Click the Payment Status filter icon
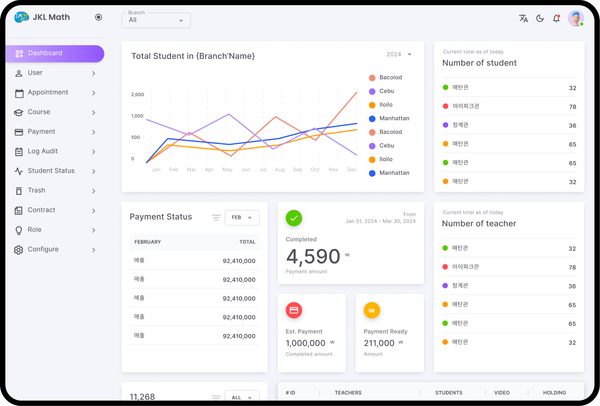 click(216, 217)
